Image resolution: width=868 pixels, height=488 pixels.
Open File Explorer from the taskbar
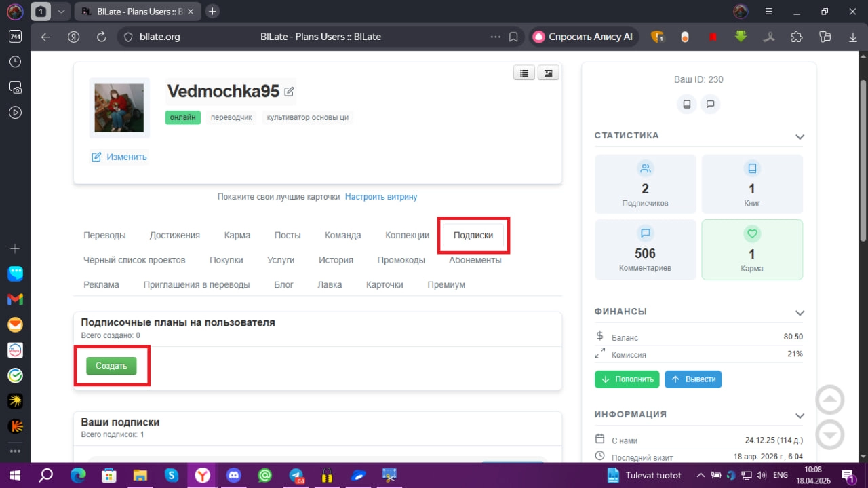140,475
